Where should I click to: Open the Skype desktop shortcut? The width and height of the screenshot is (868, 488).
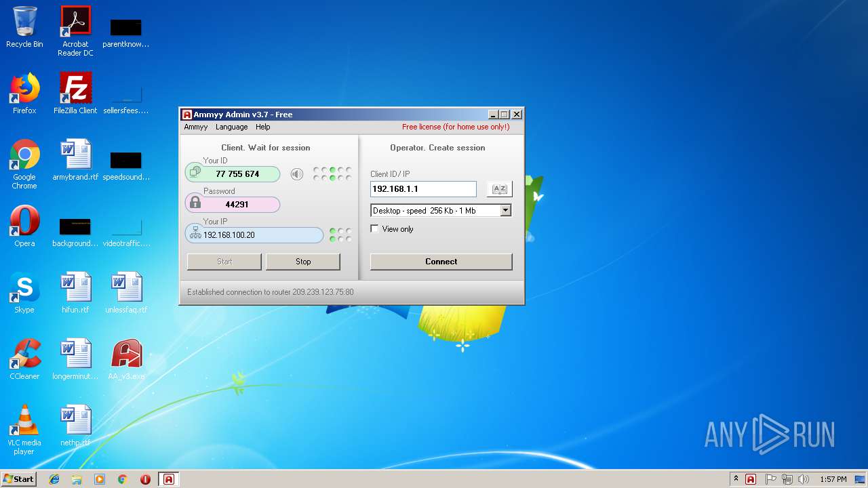(24, 292)
